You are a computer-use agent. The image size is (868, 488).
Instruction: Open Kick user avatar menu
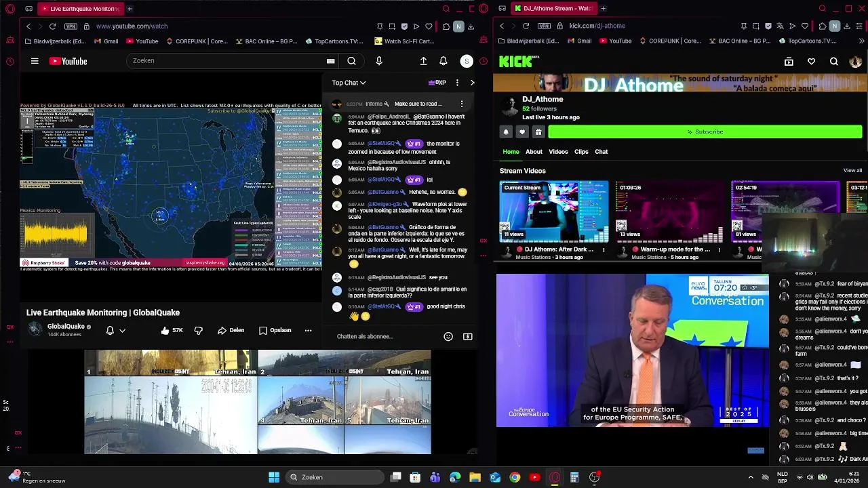pyautogui.click(x=855, y=62)
